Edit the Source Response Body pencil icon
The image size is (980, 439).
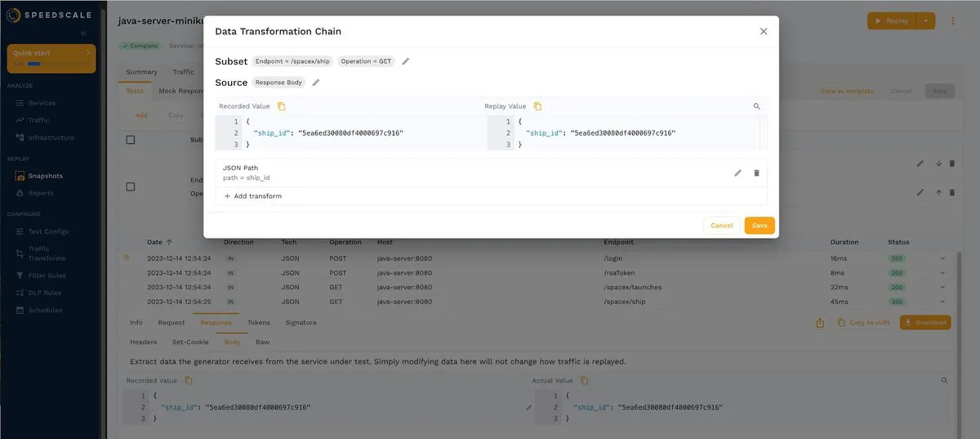[x=316, y=83]
